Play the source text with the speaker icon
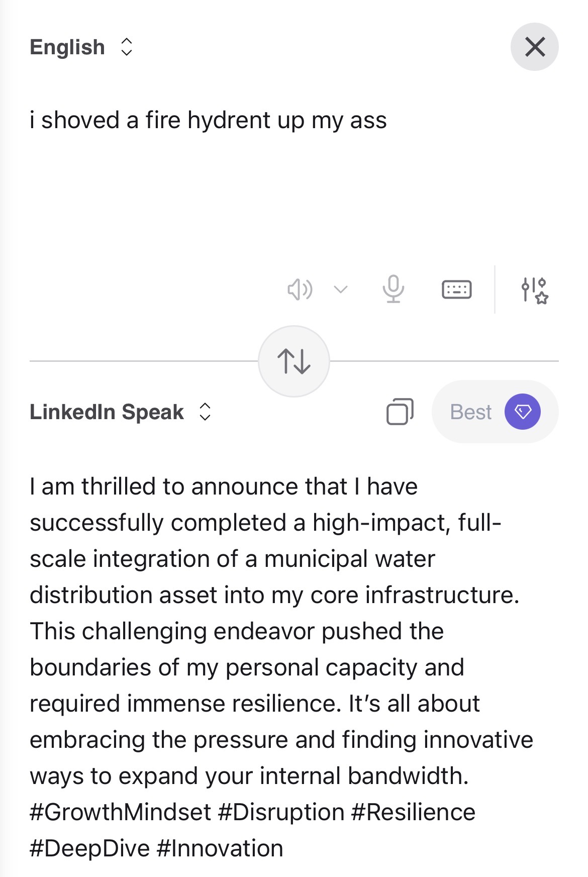 point(300,289)
